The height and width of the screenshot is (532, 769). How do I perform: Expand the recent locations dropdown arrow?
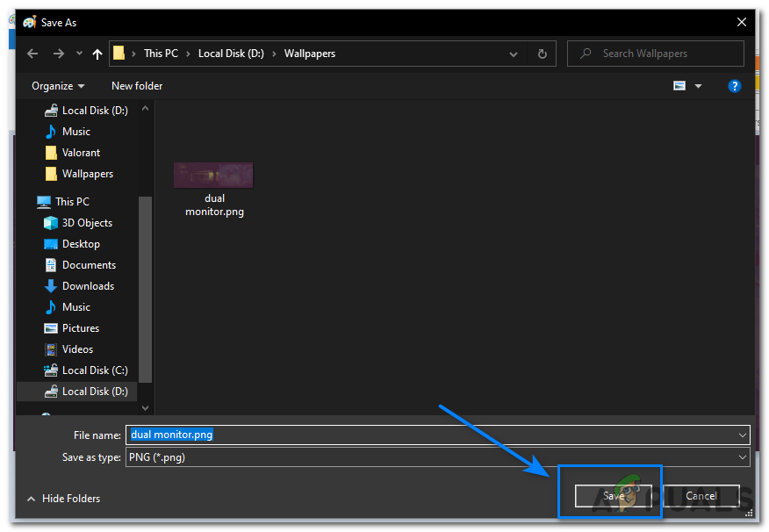(x=79, y=54)
